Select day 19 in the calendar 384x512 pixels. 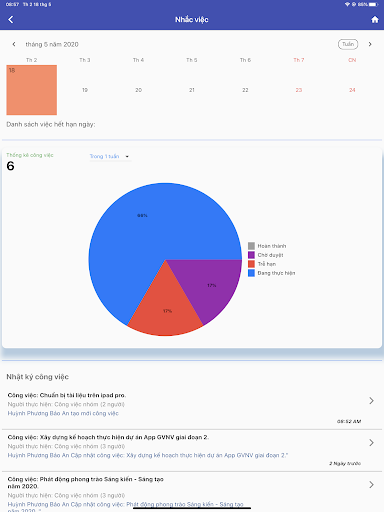click(85, 90)
